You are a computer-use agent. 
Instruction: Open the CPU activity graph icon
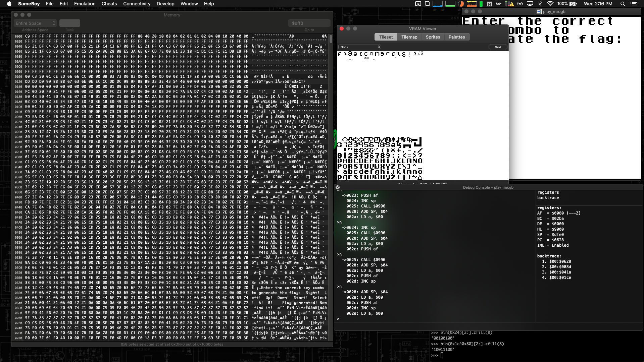click(x=472, y=4)
